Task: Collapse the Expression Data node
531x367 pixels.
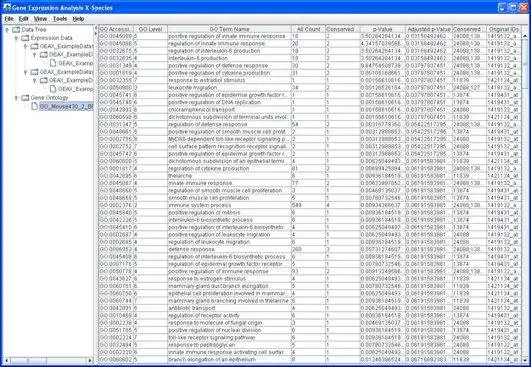Action: coord(16,38)
